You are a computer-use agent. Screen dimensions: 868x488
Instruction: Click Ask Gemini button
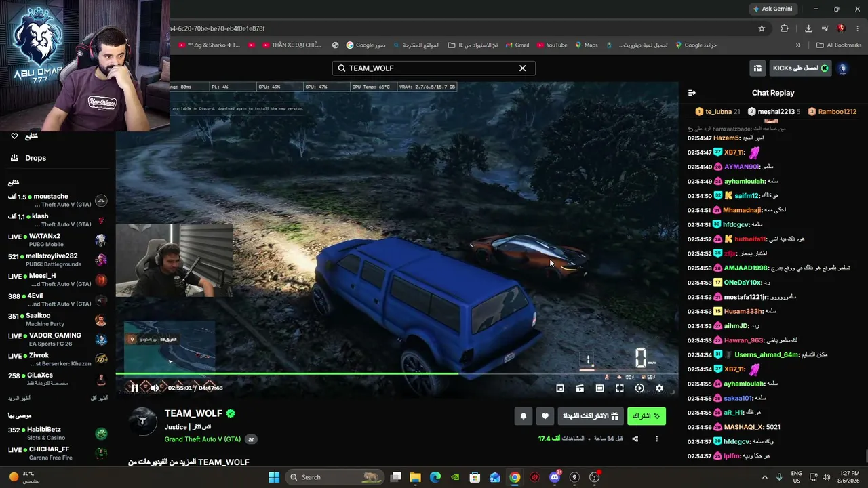tap(772, 9)
